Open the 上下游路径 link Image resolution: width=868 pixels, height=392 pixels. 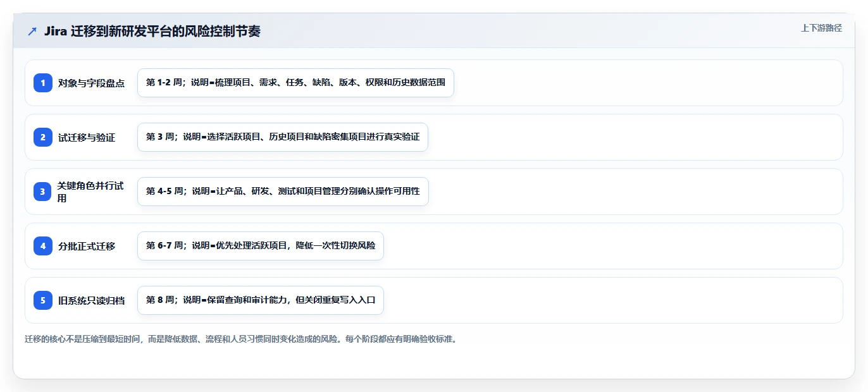[821, 28]
